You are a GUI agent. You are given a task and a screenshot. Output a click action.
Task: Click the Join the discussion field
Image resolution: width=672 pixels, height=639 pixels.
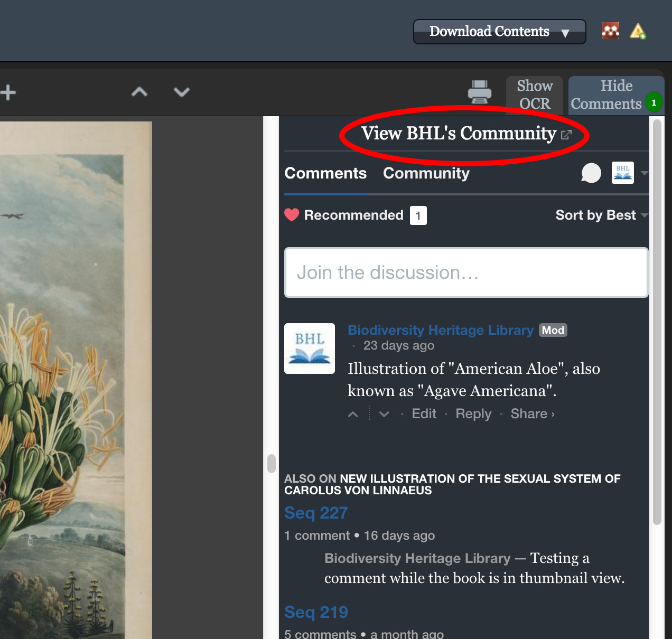point(466,272)
